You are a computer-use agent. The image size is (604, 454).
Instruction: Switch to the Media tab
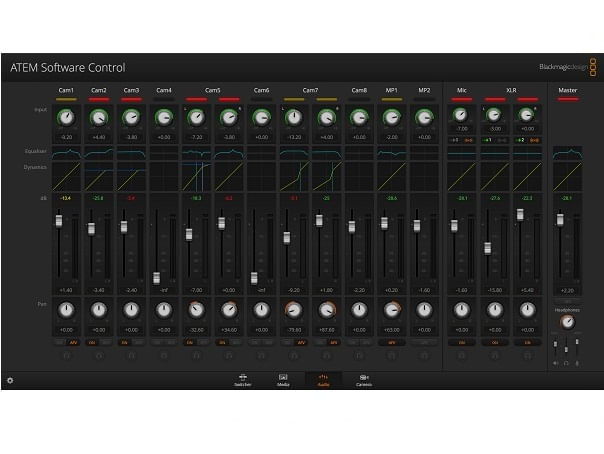coord(283,380)
